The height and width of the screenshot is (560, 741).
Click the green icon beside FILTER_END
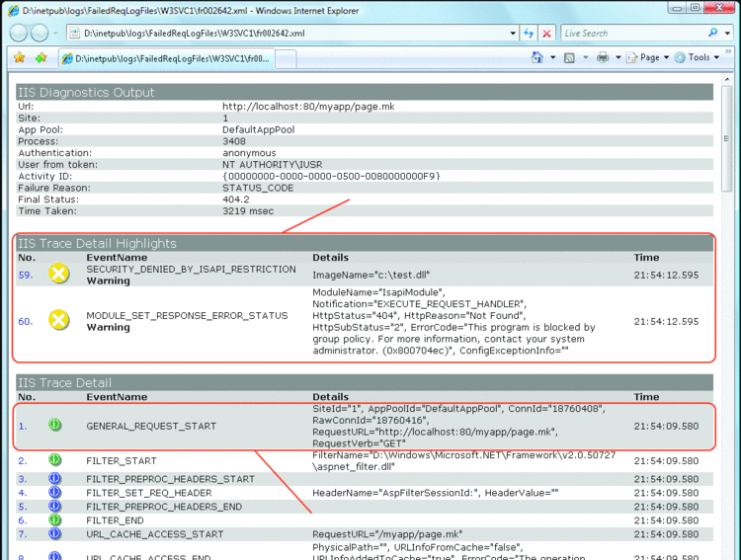tap(54, 520)
